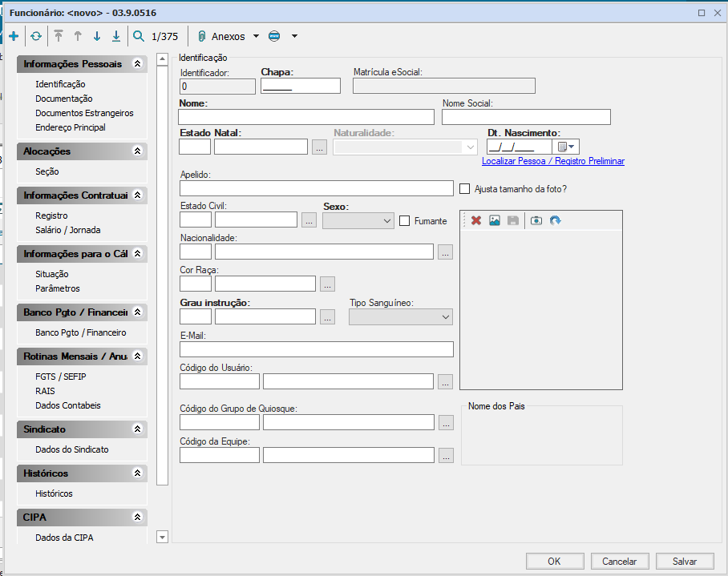This screenshot has height=576, width=728.
Task: Select Documentação in the sidebar
Action: (64, 99)
